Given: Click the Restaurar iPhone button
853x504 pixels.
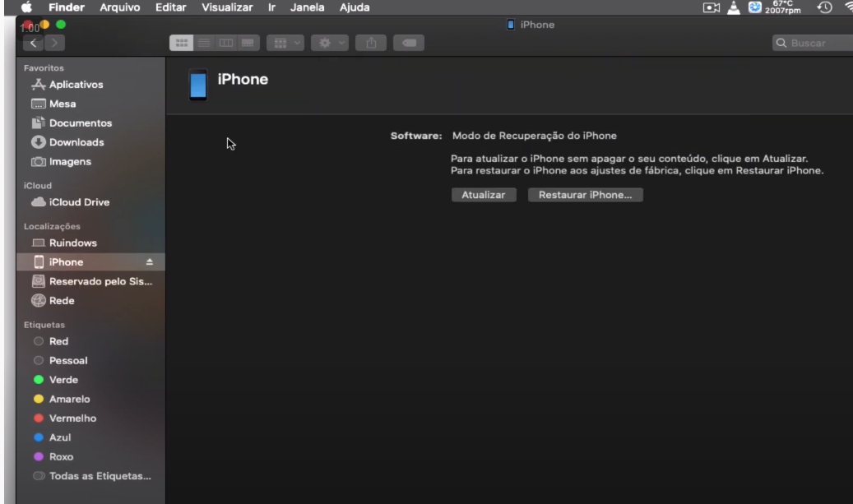Looking at the screenshot, I should click(x=585, y=195).
